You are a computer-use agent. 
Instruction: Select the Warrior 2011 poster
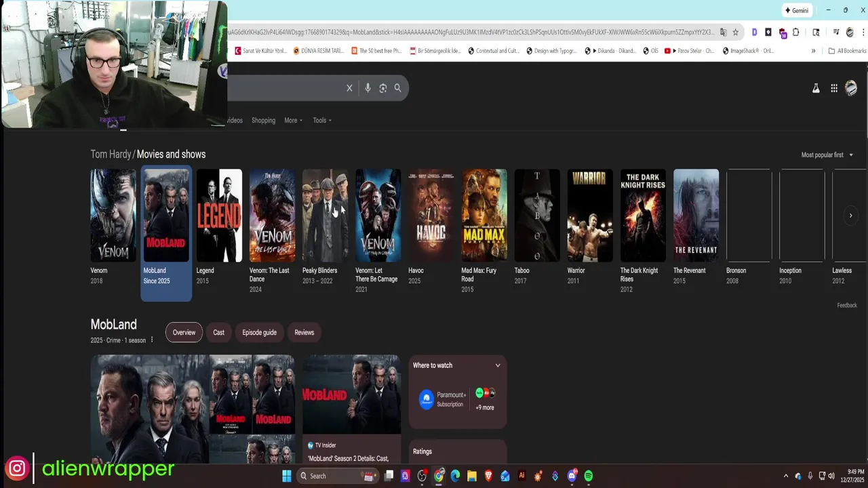(590, 216)
